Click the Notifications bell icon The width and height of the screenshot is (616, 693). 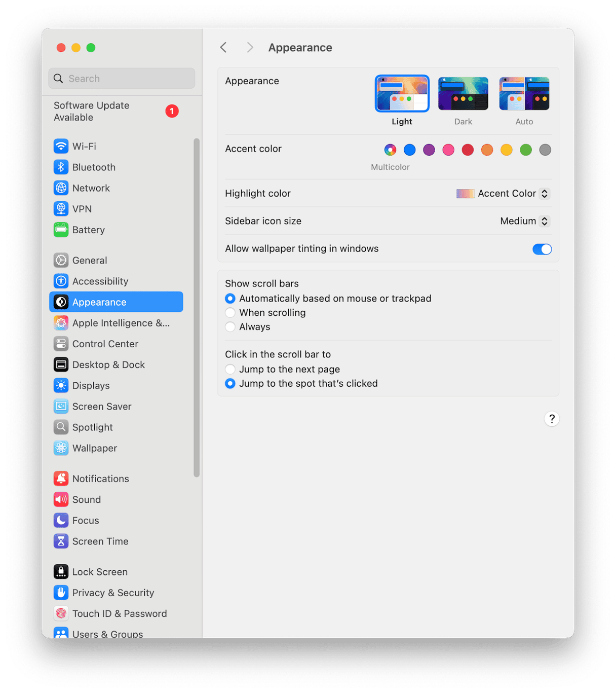[61, 479]
